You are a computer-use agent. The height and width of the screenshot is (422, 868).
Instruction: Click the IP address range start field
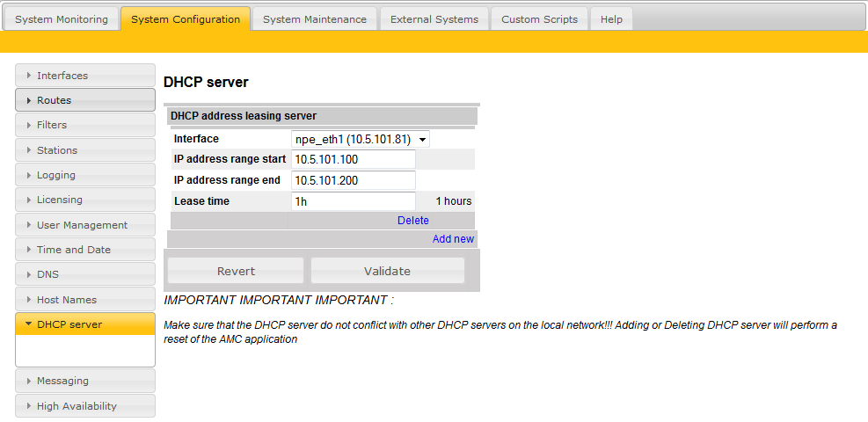click(353, 159)
